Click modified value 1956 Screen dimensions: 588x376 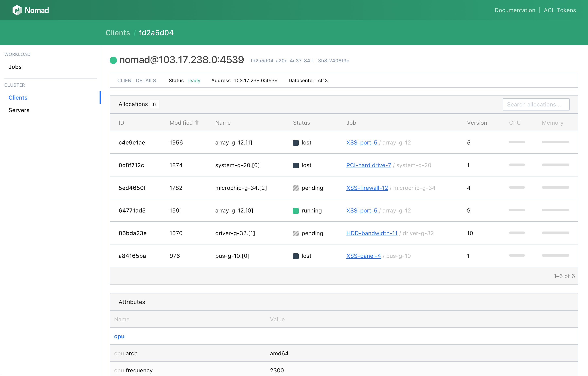[176, 143]
